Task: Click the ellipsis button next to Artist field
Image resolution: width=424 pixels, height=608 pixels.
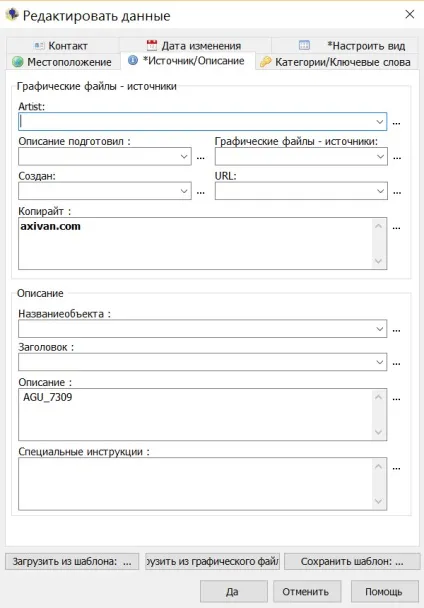Action: point(396,123)
